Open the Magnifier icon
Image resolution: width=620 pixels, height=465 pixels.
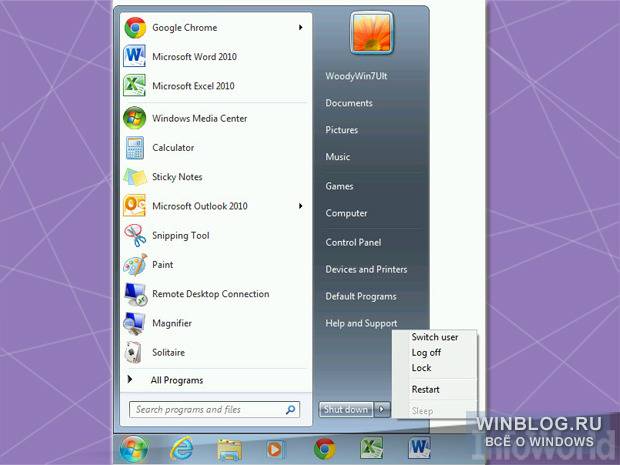tap(134, 323)
